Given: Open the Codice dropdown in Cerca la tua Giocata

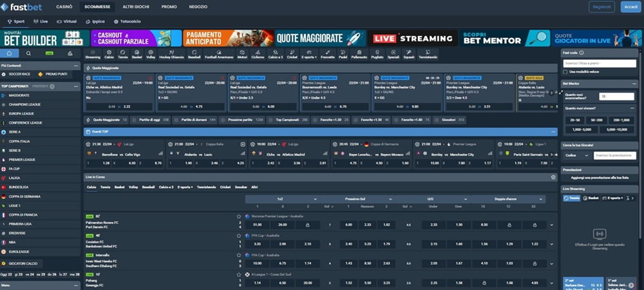Looking at the screenshot, I should [x=577, y=156].
